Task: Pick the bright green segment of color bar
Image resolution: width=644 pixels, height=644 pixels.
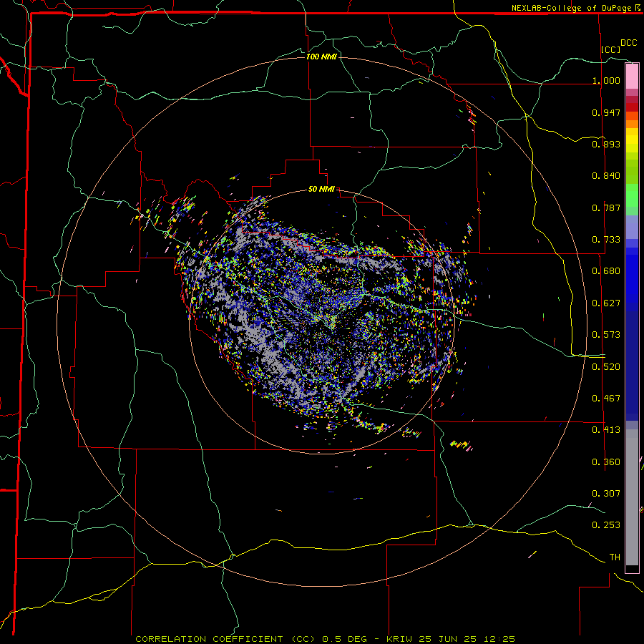Action: point(632,195)
